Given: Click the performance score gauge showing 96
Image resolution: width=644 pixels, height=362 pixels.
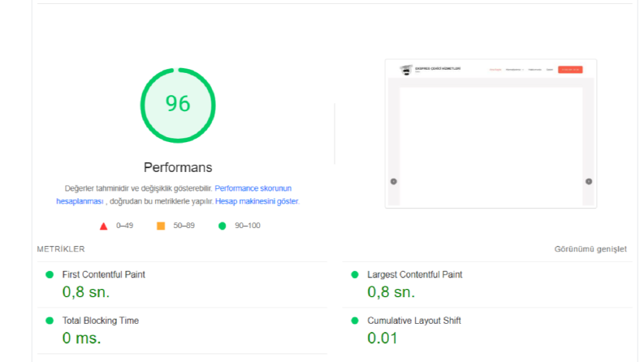Looking at the screenshot, I should 178,106.
